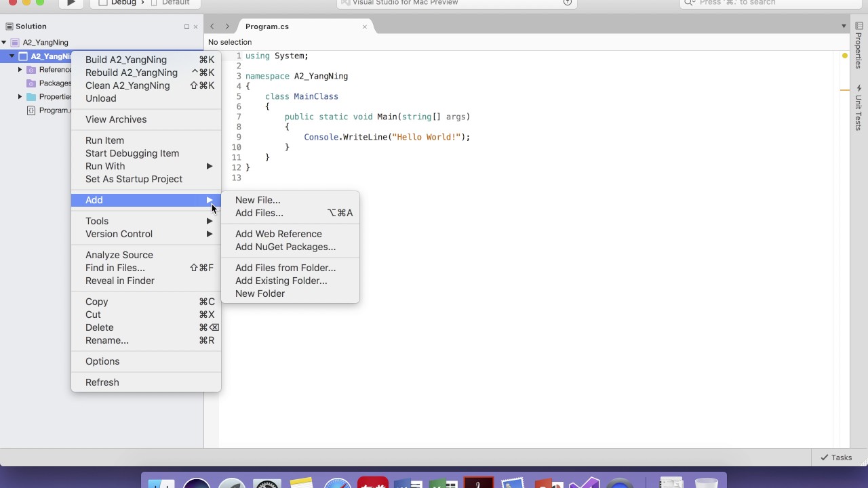Image resolution: width=868 pixels, height=488 pixels.
Task: Click the search field in the toolbar
Action: point(771,3)
